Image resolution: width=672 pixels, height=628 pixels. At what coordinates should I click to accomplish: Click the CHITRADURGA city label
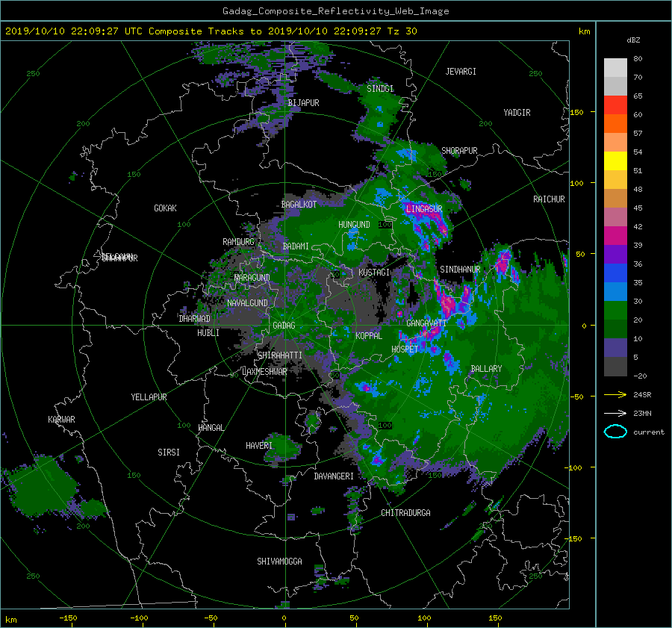405,513
